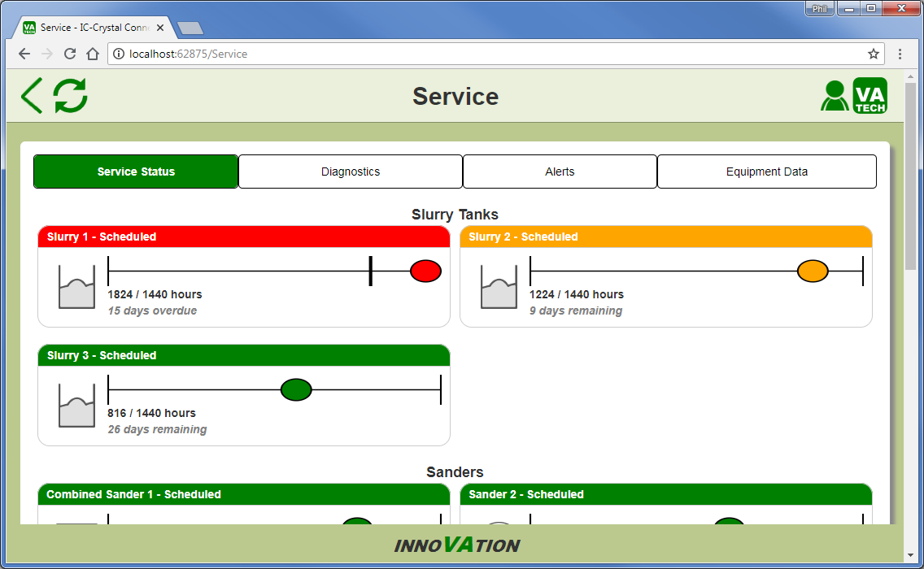Screen dimensions: 924x569
Task: Click the Slurry 3 tank icon
Action: point(76,406)
